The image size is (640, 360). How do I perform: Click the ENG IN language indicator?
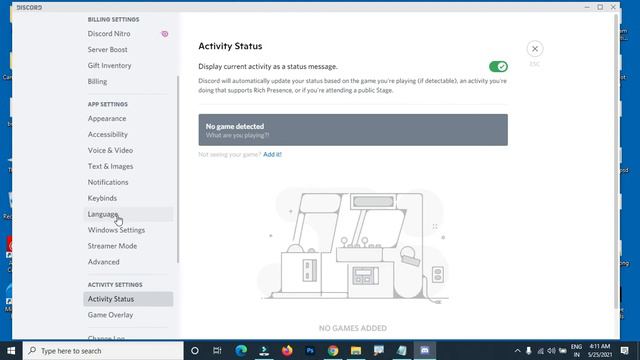click(576, 351)
